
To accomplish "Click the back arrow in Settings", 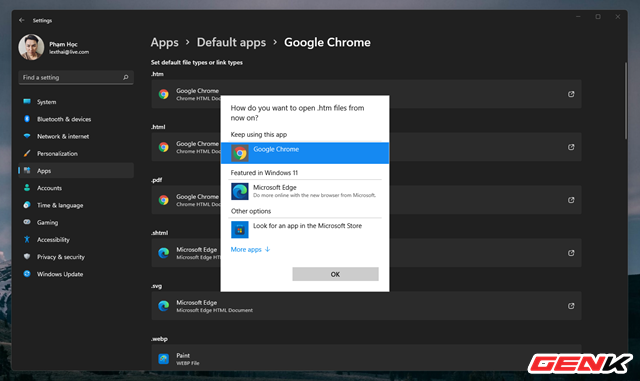I will pos(22,20).
